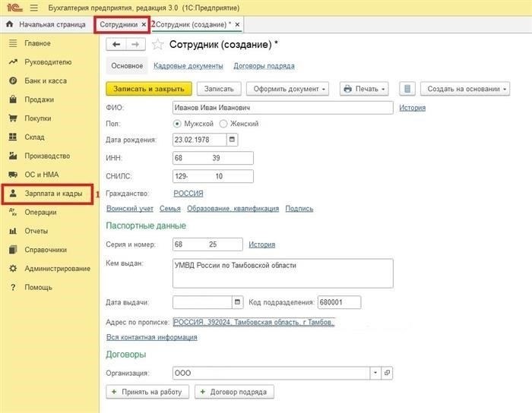Open Семья link

170,208
